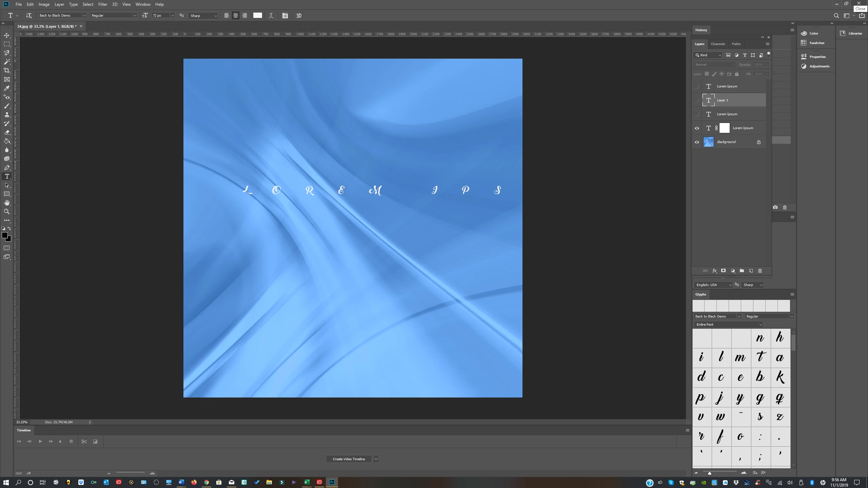This screenshot has height=488, width=868.
Task: Click the white text color swatch
Action: click(258, 16)
